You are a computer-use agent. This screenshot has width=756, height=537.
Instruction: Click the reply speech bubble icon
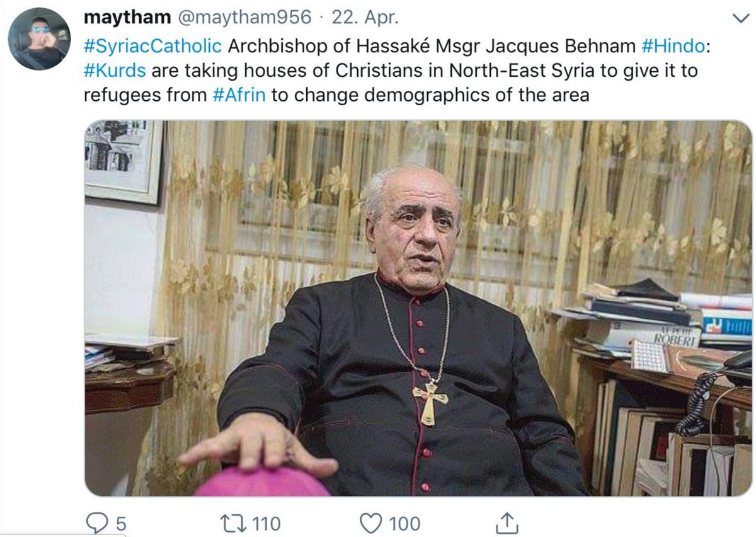pos(97,523)
